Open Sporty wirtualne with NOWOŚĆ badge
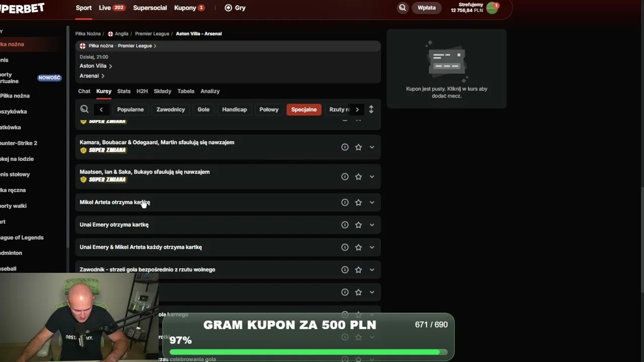This screenshot has width=644, height=362. tap(30, 78)
